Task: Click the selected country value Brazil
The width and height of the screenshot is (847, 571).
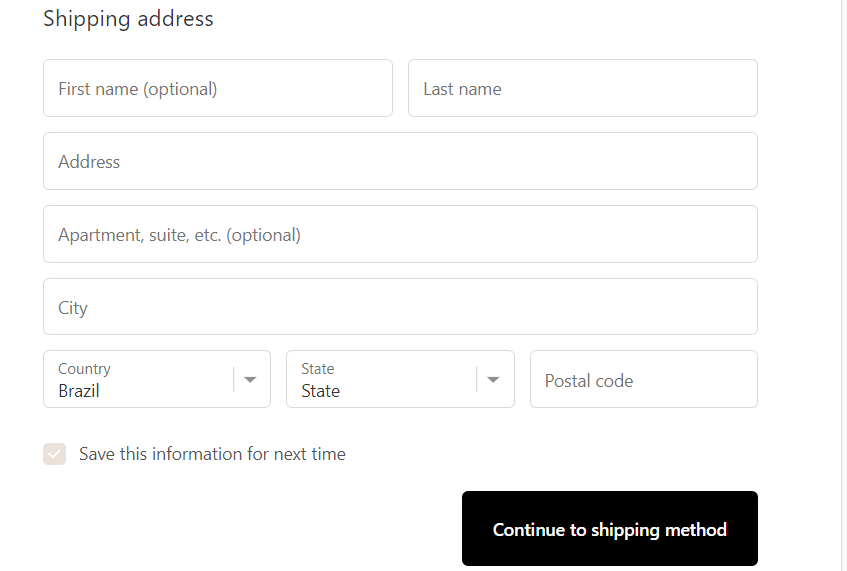Action: point(79,391)
